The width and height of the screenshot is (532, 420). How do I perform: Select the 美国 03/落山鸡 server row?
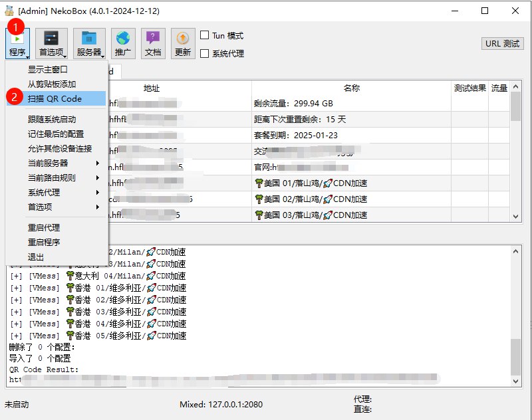309,215
